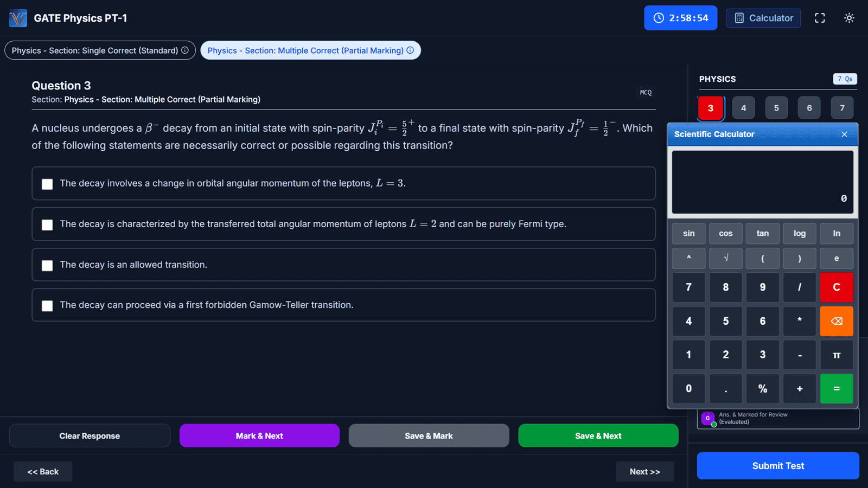
Task: Click the calculator display field
Action: pos(762,182)
